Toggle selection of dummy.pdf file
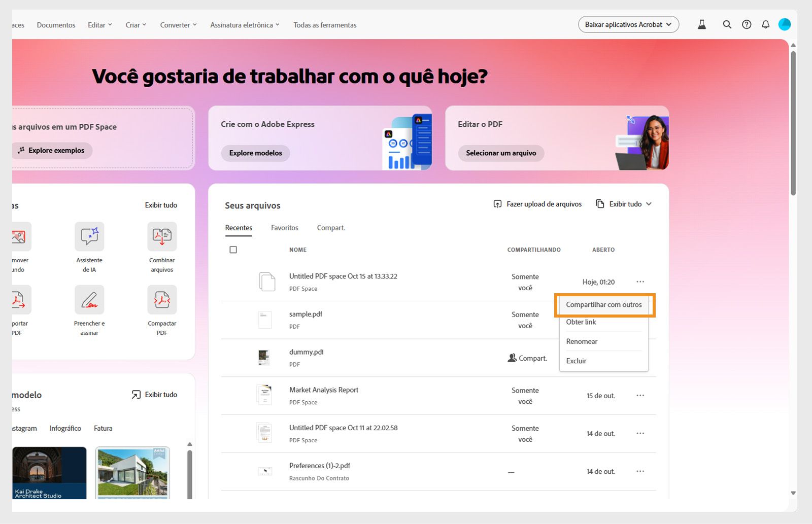 233,358
